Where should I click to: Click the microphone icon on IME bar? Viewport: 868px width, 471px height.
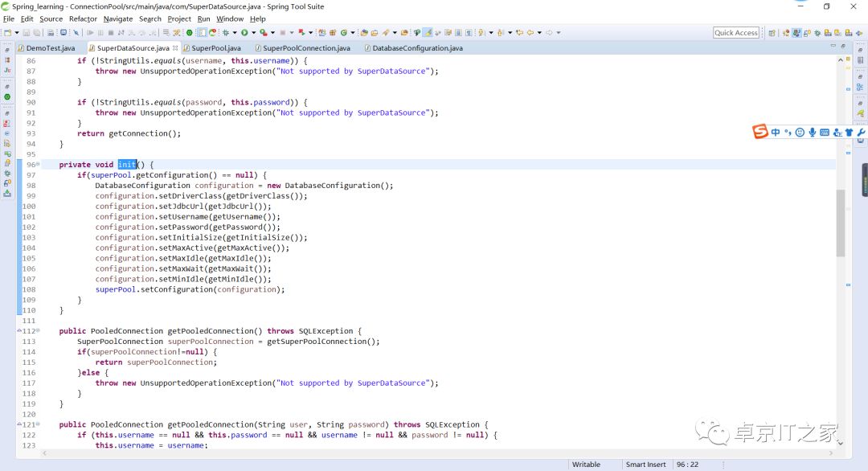[x=812, y=133]
